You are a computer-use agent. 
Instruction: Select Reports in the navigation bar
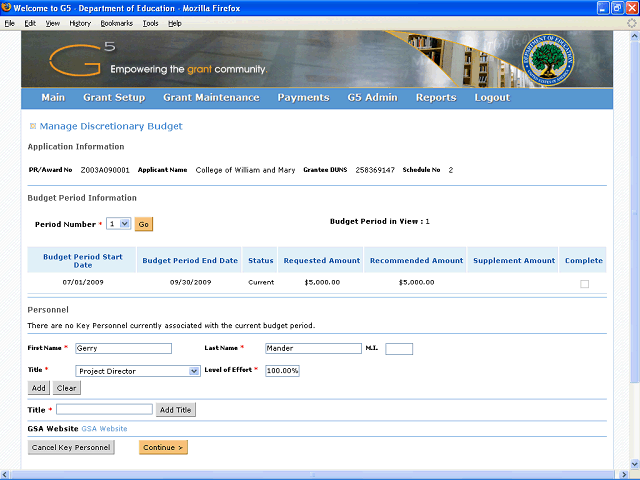(435, 98)
